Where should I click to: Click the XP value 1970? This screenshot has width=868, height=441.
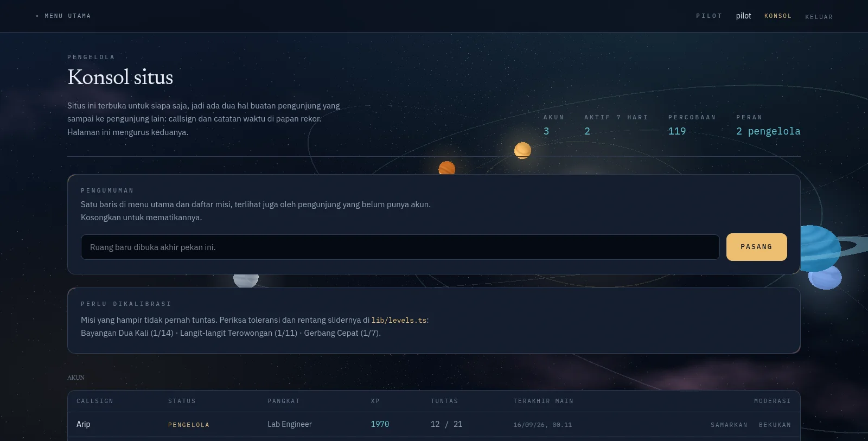[380, 424]
